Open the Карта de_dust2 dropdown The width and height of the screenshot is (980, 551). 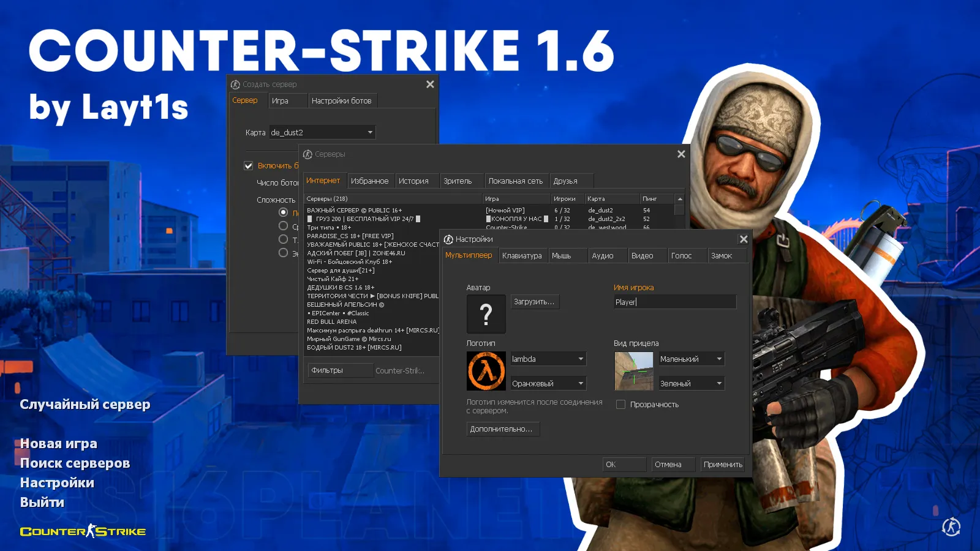tap(322, 132)
